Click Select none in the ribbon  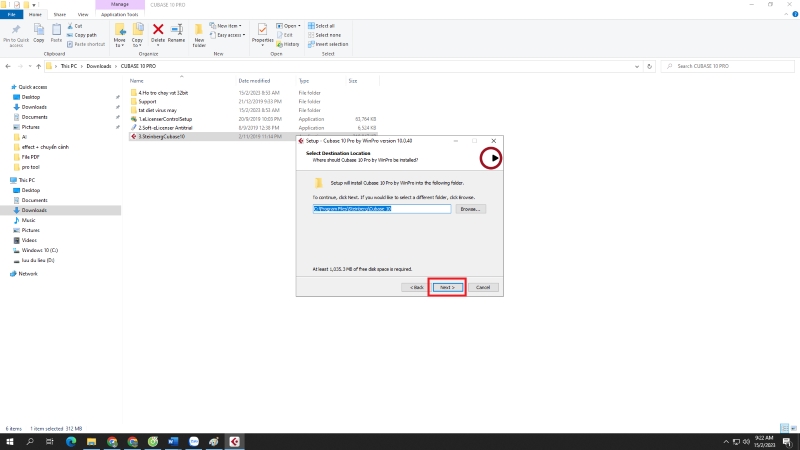(x=324, y=35)
